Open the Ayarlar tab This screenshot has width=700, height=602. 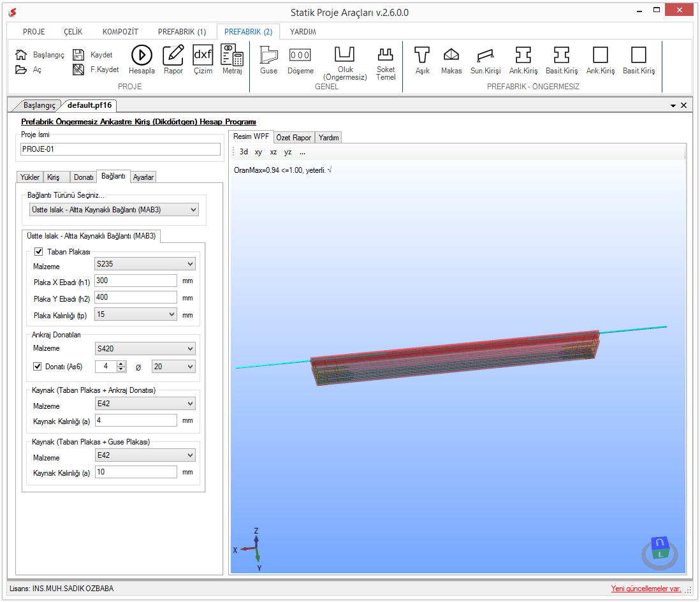click(x=143, y=177)
